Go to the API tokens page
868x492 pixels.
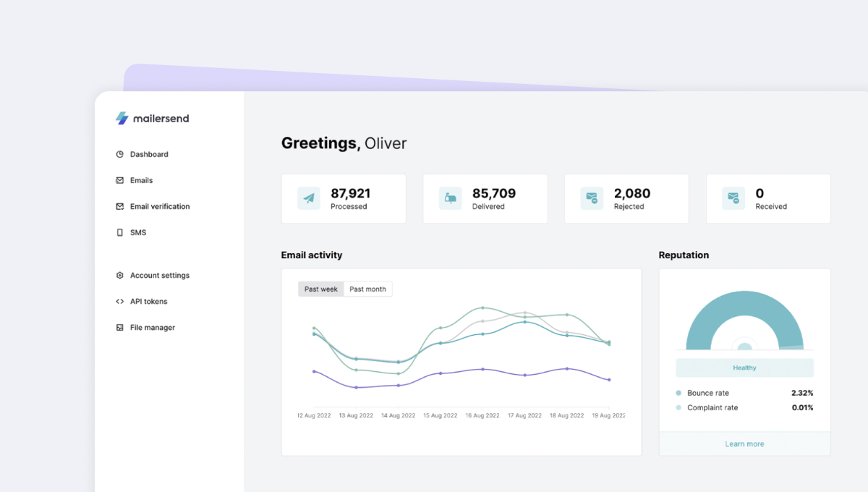pos(148,301)
